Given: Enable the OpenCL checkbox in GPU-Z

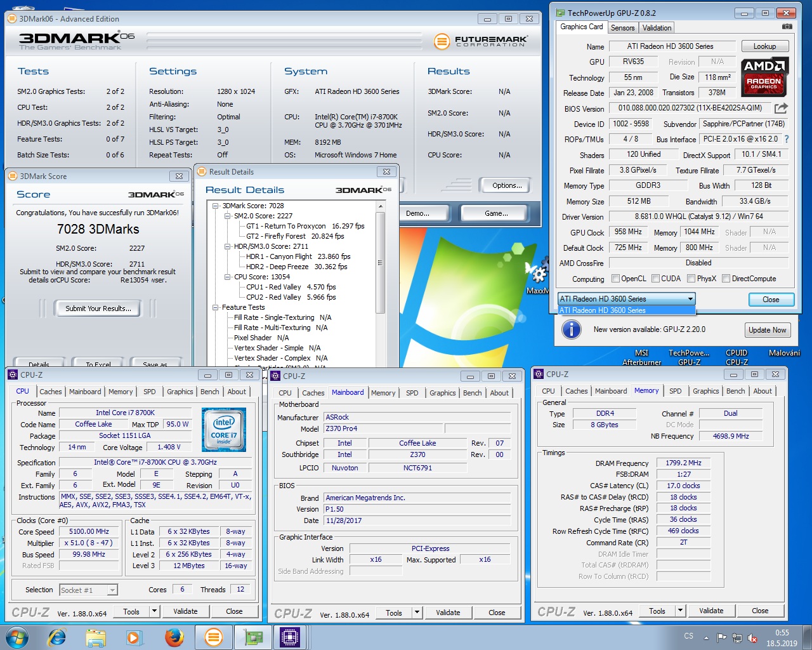Looking at the screenshot, I should [x=615, y=279].
